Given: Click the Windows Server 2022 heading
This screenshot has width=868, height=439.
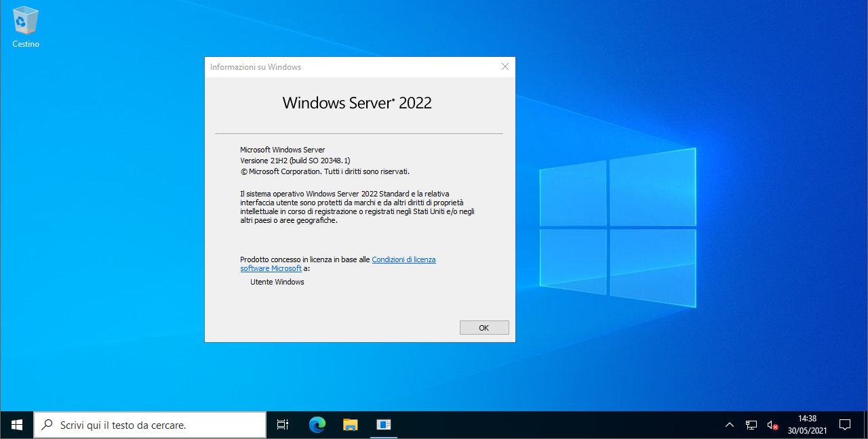Looking at the screenshot, I should (357, 103).
